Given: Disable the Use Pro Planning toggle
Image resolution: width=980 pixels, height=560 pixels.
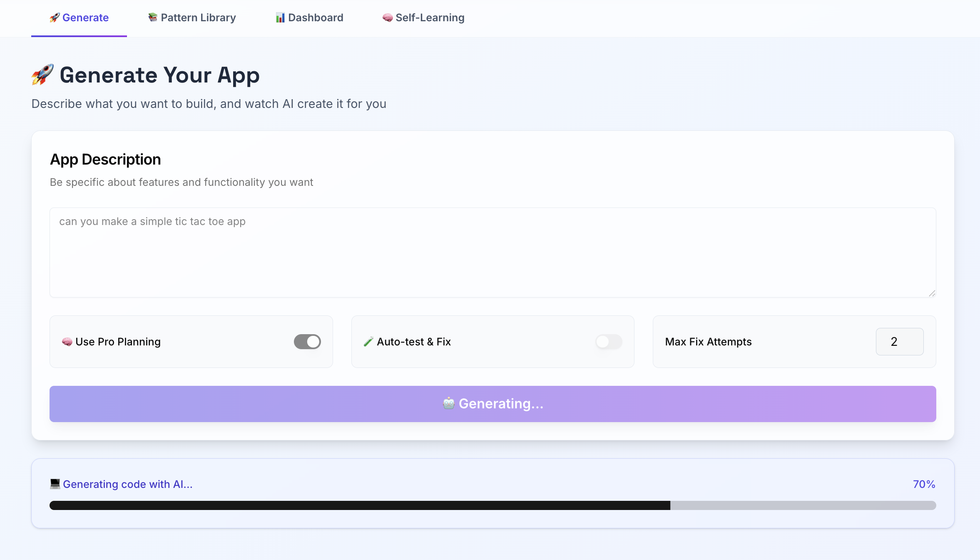Looking at the screenshot, I should click(307, 342).
